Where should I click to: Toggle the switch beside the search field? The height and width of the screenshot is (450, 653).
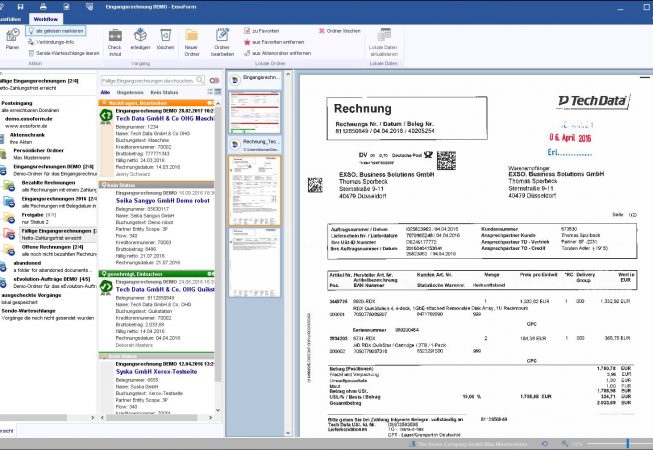[213, 79]
